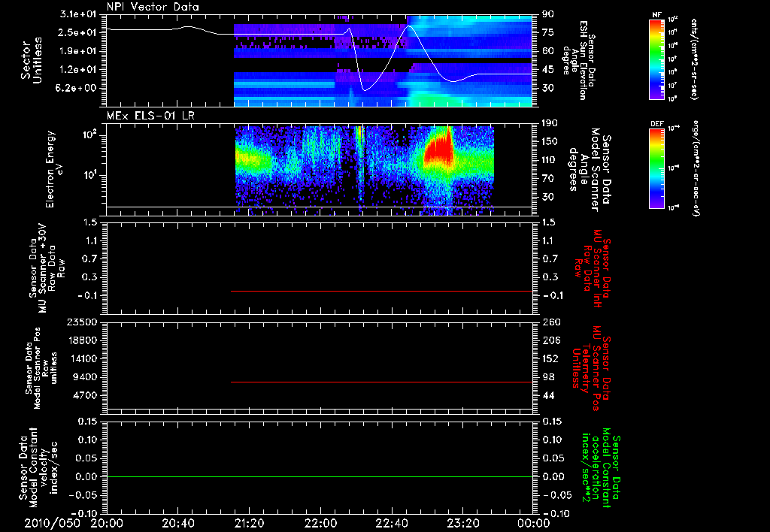This screenshot has width=770, height=532.
Task: Click the "20:00" time axis label
Action: (x=107, y=523)
